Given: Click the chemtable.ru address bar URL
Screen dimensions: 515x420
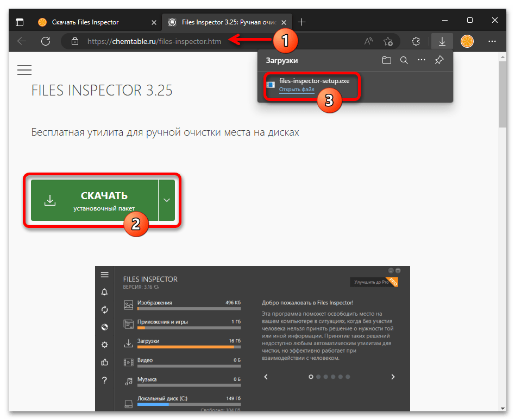Looking at the screenshot, I should click(154, 41).
